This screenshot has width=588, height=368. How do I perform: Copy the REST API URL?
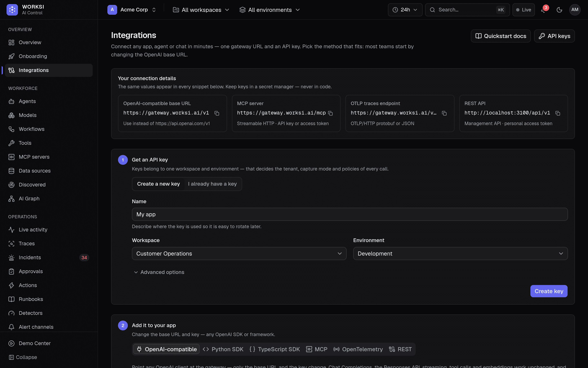click(558, 113)
